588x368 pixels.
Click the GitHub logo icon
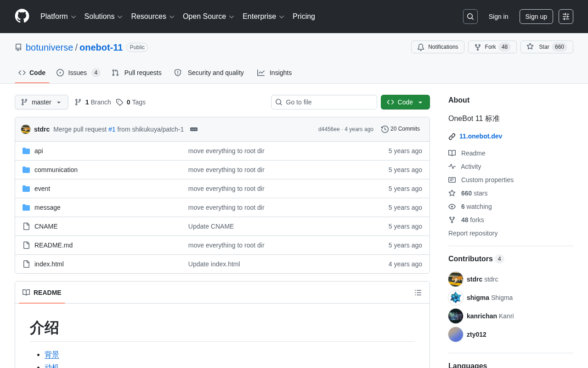pos(22,16)
